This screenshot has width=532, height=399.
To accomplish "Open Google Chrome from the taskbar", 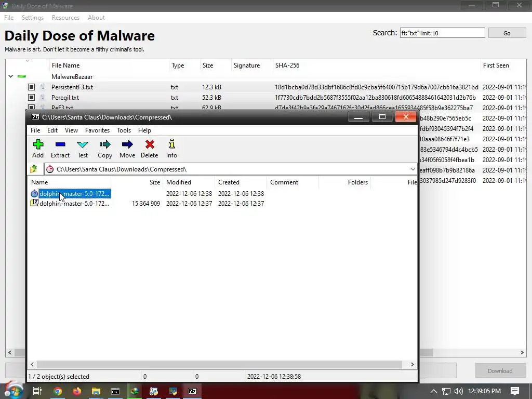I will click(x=58, y=391).
